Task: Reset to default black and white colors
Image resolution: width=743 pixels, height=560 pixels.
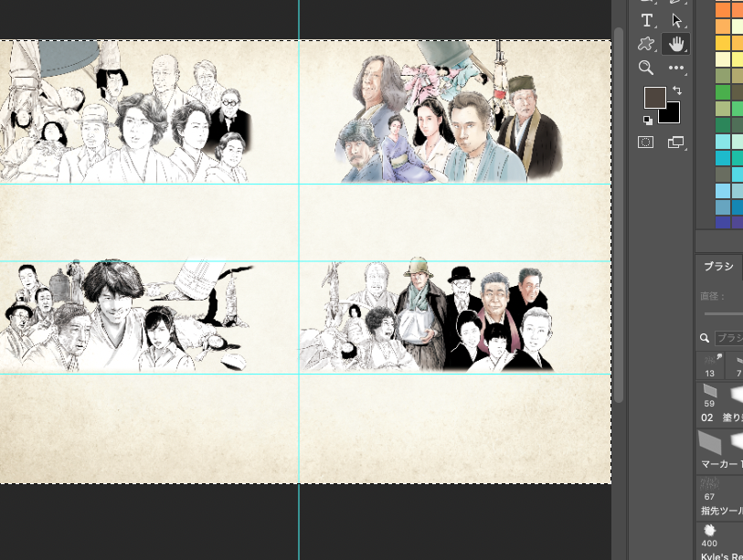Action: [648, 121]
